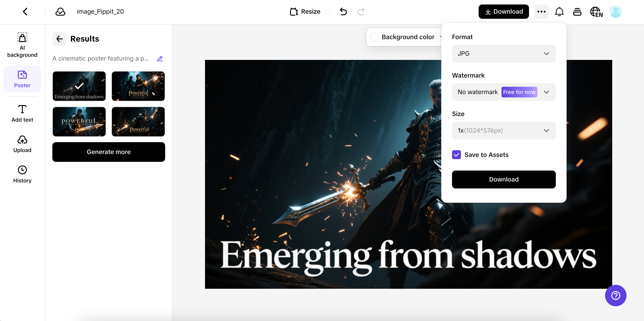Click Download button in export panel
Screen dimensions: 644x321
point(503,179)
